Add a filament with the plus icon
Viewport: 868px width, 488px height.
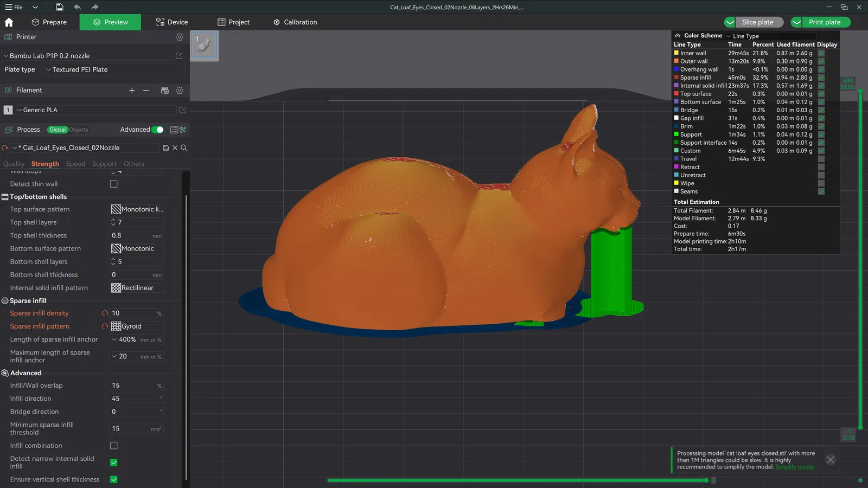(x=132, y=91)
